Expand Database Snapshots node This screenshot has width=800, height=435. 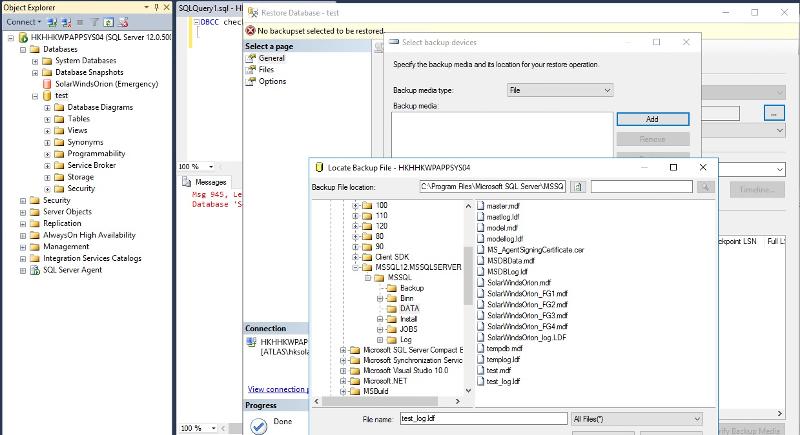coord(35,73)
